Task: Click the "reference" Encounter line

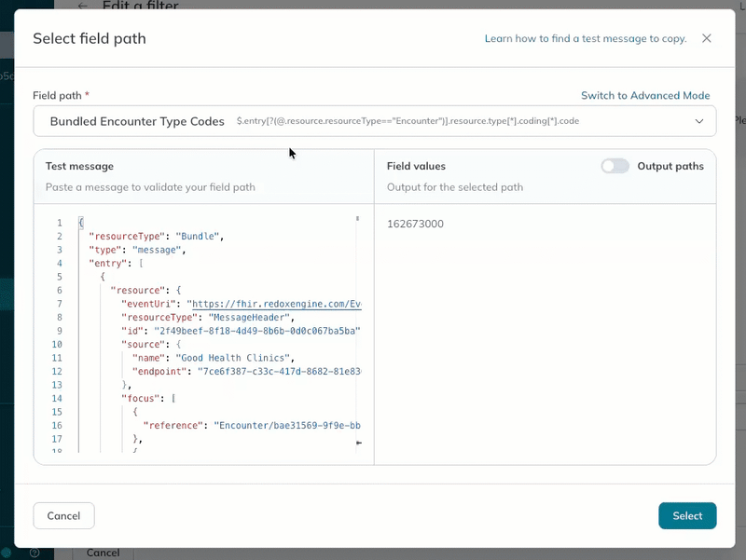Action: tap(252, 426)
